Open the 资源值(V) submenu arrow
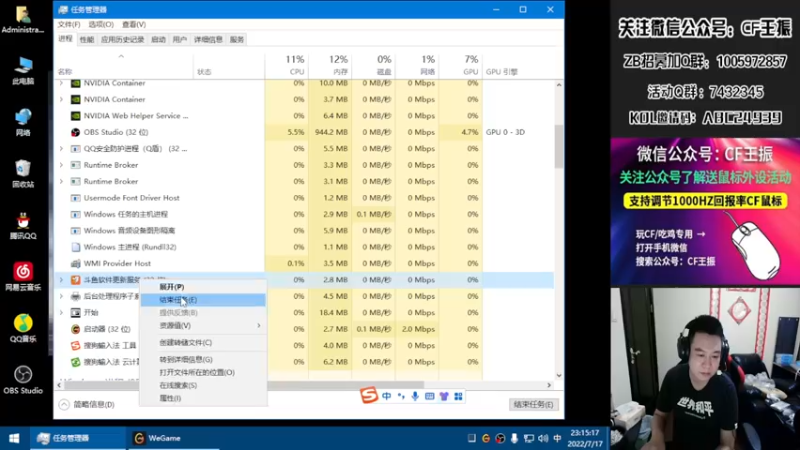800x450 pixels. tap(259, 326)
